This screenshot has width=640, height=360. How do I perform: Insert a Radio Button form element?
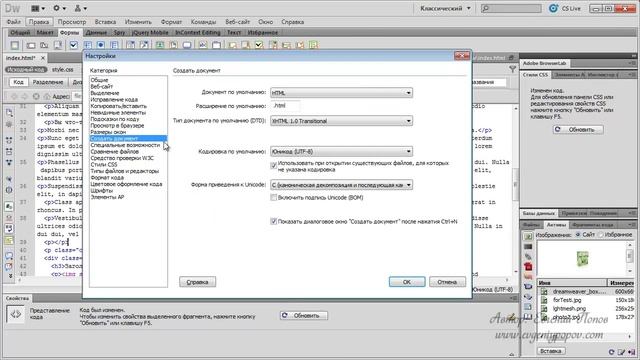point(100,45)
